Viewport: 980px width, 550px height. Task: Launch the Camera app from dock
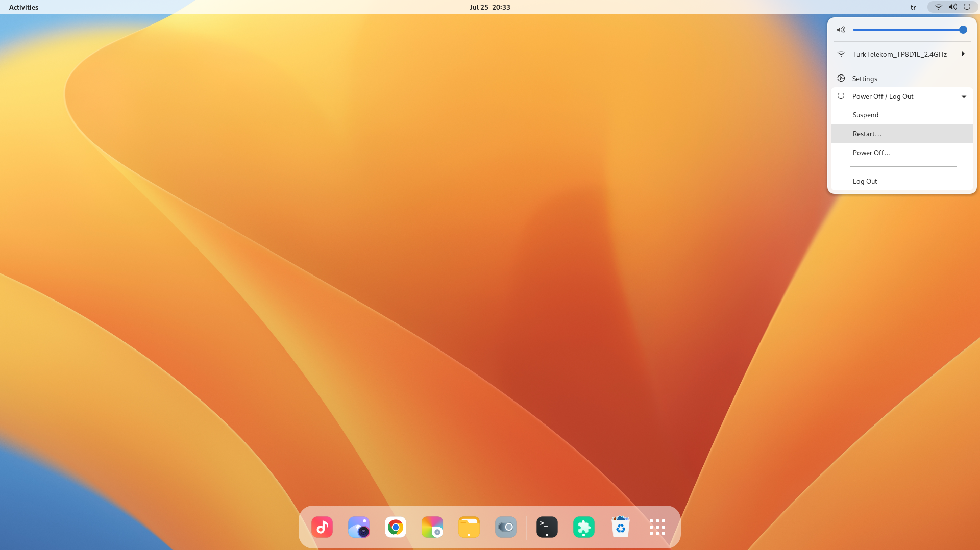[359, 527]
